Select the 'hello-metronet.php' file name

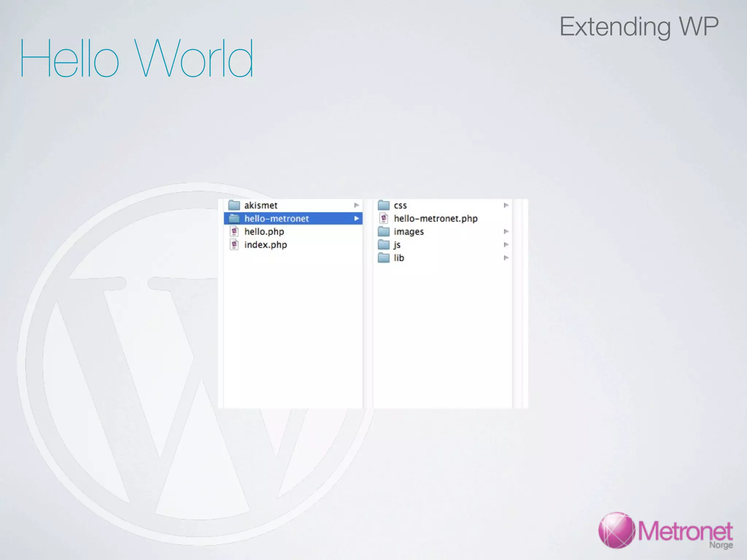[436, 218]
